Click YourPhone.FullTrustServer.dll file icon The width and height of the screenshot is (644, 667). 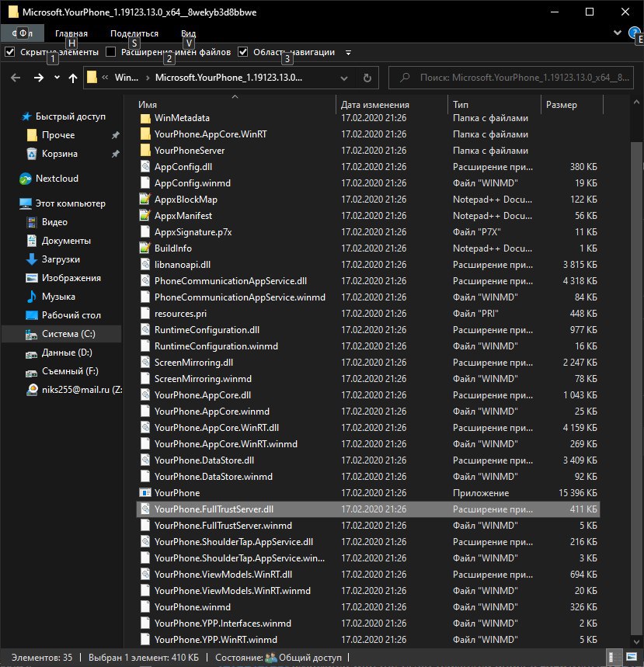tap(145, 509)
